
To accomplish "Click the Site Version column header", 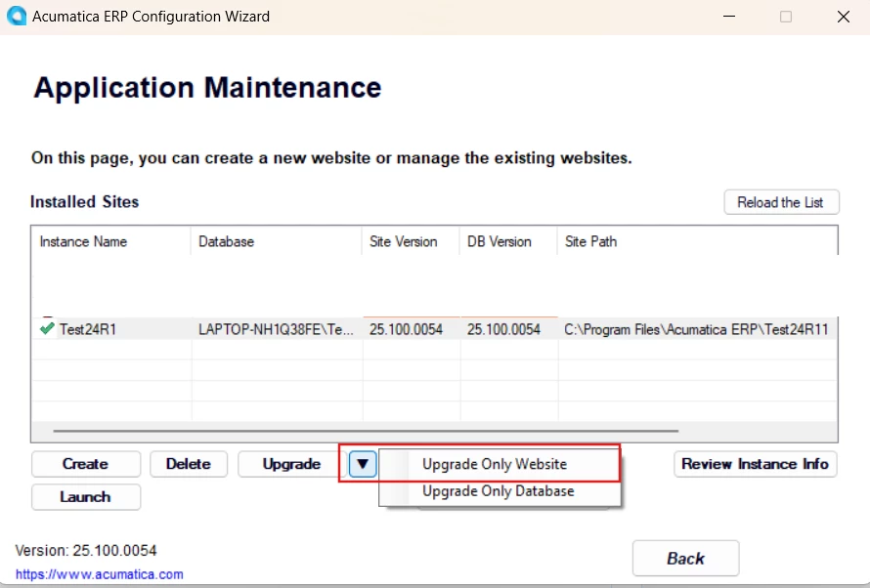I will pyautogui.click(x=411, y=241).
